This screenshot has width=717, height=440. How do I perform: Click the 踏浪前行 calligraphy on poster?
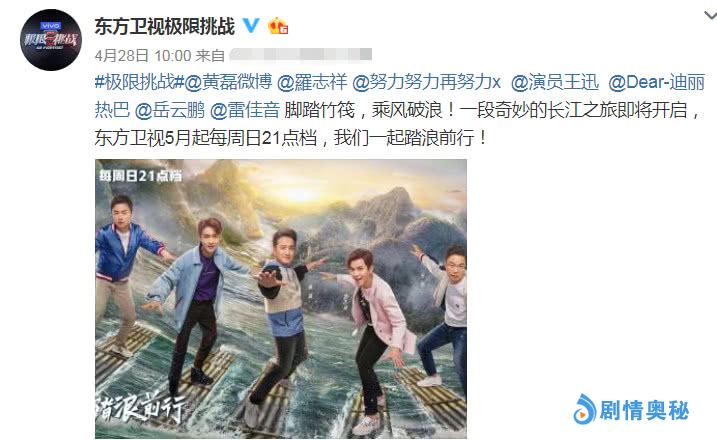coord(141,406)
